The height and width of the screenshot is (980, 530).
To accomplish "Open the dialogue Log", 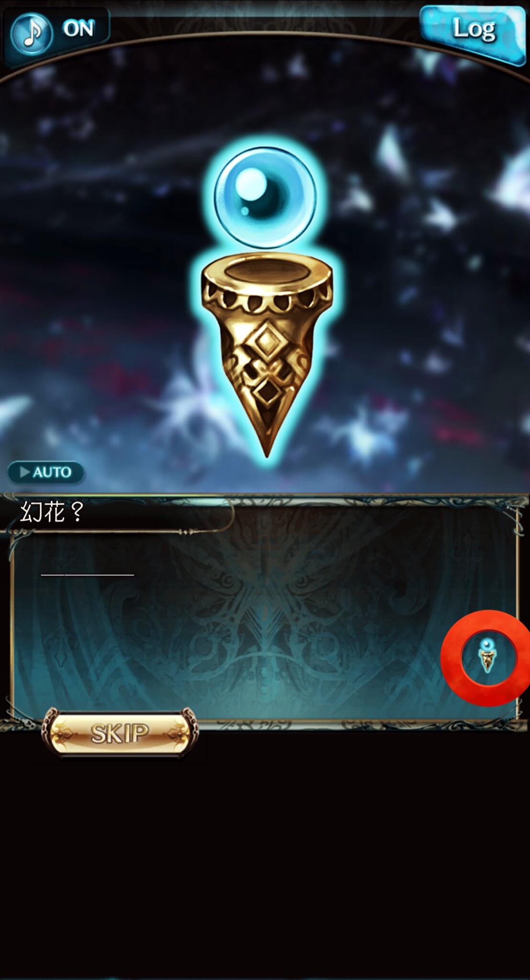I will [474, 30].
